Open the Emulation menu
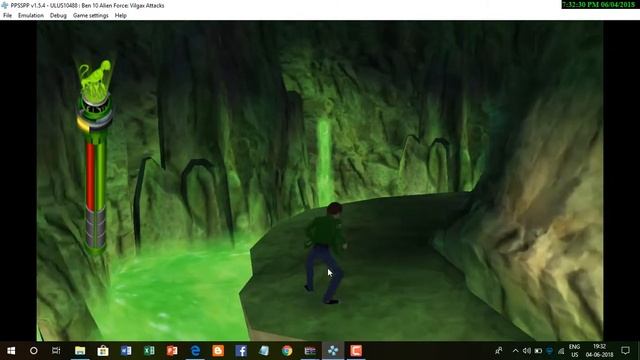The height and width of the screenshot is (360, 640). pyautogui.click(x=31, y=16)
